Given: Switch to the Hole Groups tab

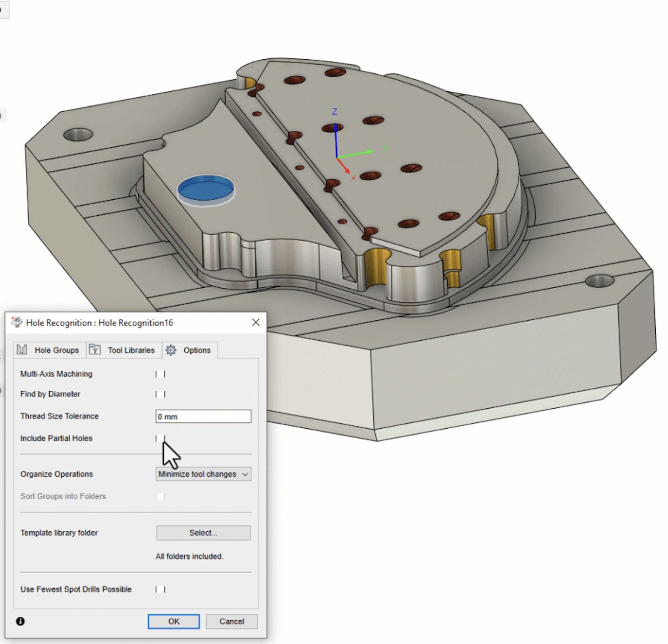Looking at the screenshot, I should point(50,350).
